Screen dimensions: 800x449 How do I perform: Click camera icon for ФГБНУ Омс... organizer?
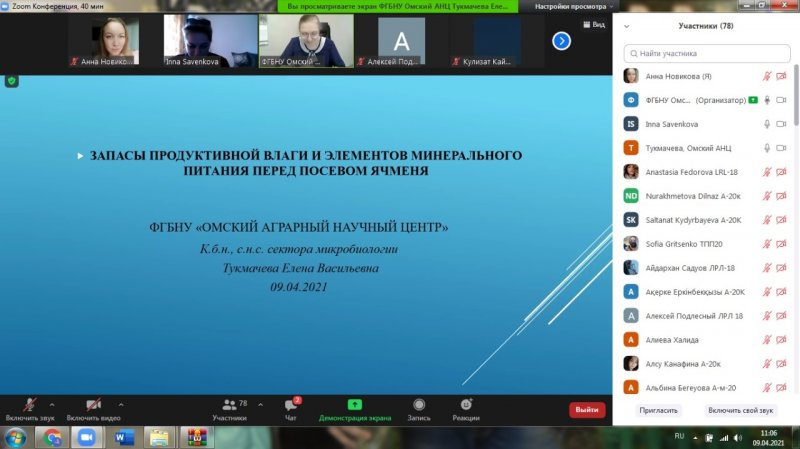(x=781, y=100)
